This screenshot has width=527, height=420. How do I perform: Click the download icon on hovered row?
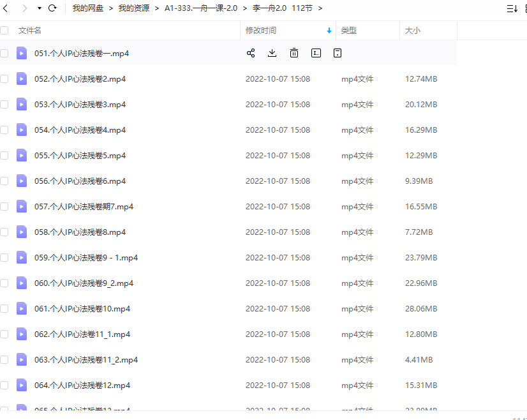272,53
